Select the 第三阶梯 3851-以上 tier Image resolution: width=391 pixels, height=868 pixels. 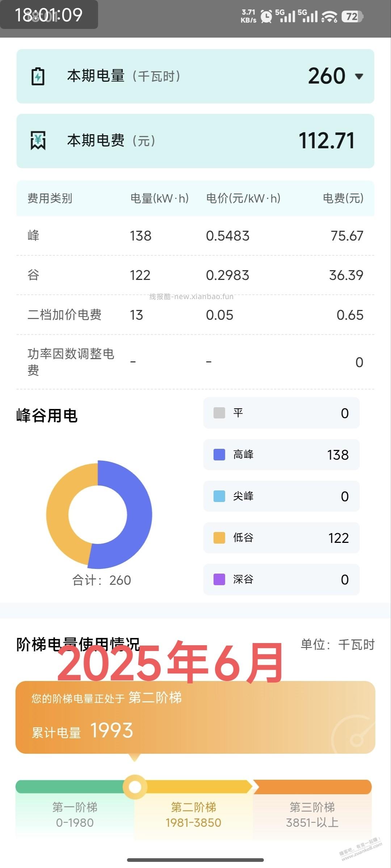[312, 814]
